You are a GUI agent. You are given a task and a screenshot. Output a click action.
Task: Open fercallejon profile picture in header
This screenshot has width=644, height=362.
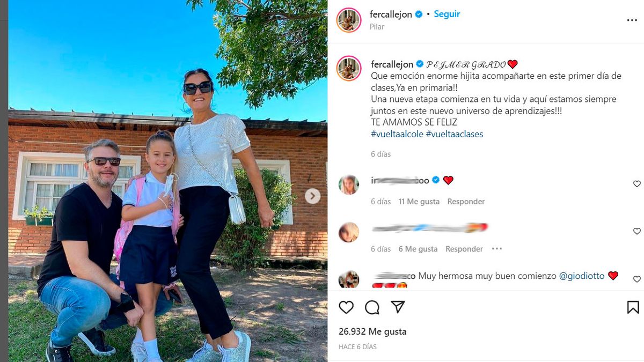tap(349, 20)
